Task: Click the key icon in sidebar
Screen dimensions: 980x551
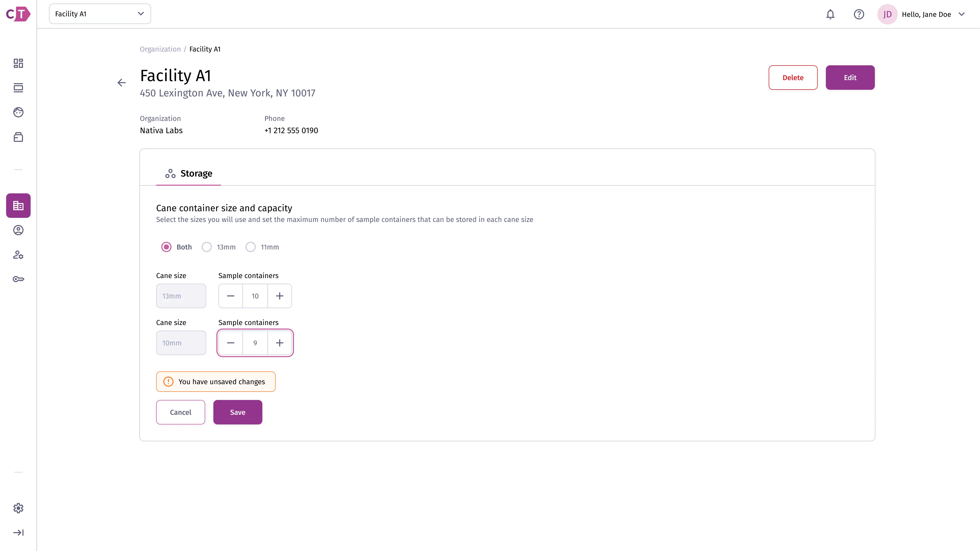Action: [18, 279]
